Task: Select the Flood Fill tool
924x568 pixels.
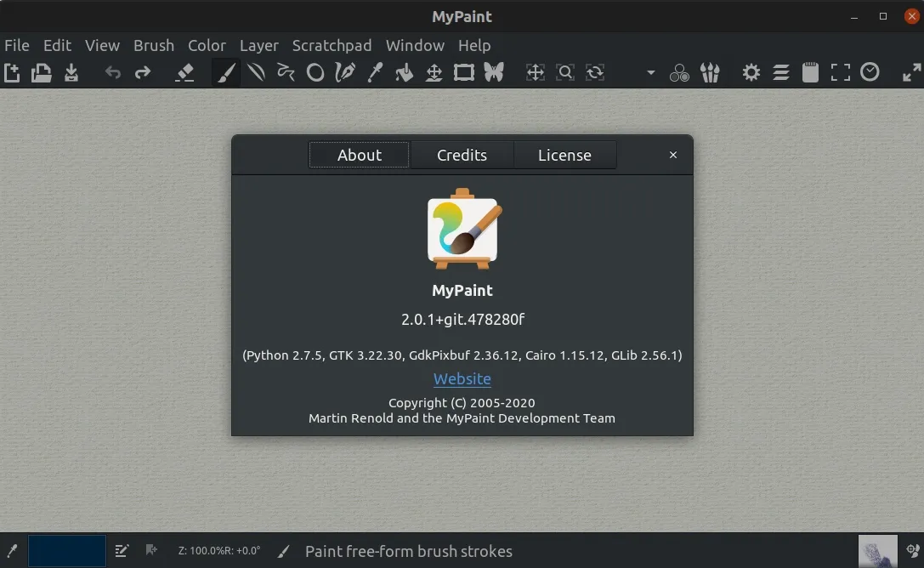Action: tap(404, 72)
